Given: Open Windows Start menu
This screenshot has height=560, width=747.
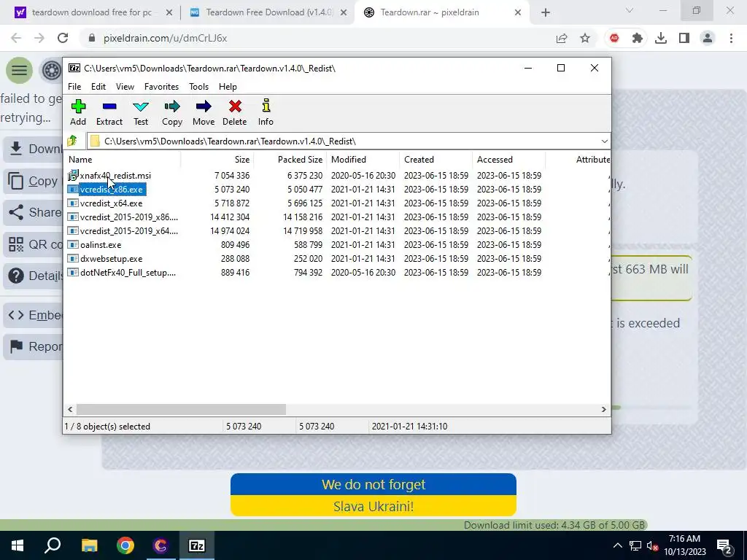Looking at the screenshot, I should [x=18, y=545].
